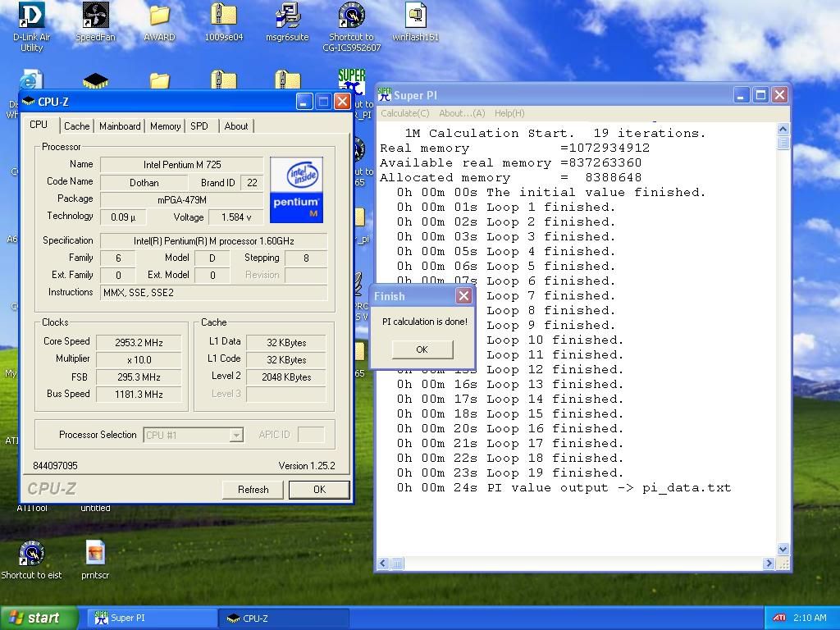Viewport: 840px width, 630px height.
Task: Close the Finish dialog with the X
Action: click(x=464, y=295)
